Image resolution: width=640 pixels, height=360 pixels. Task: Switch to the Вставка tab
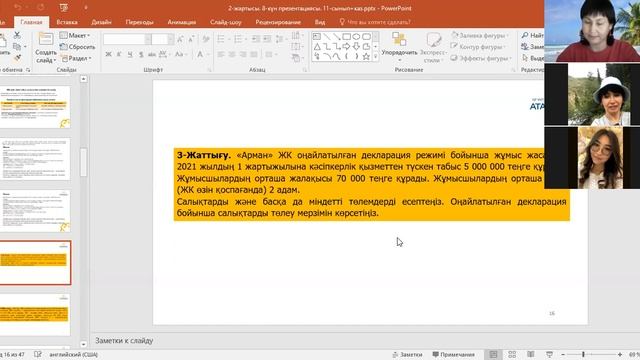(x=67, y=22)
